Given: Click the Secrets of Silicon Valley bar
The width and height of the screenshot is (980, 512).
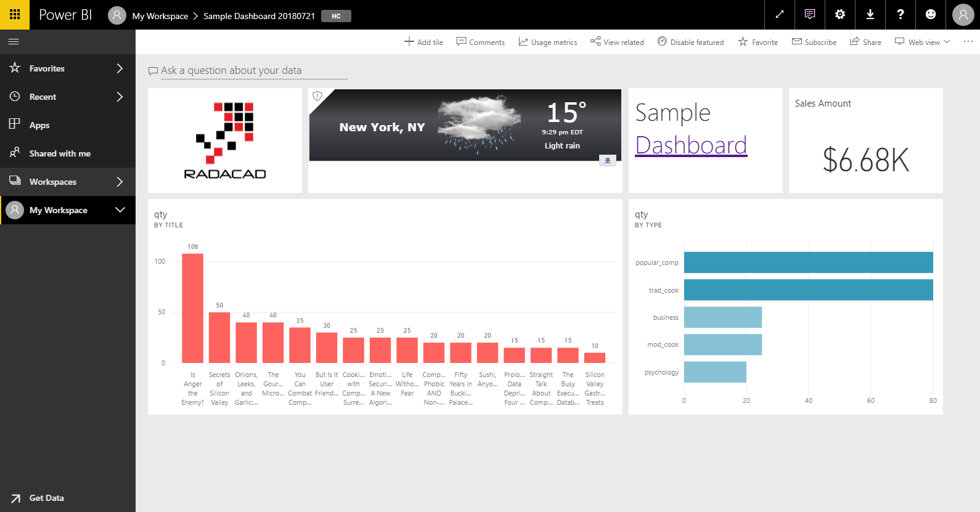Looking at the screenshot, I should coord(219,338).
